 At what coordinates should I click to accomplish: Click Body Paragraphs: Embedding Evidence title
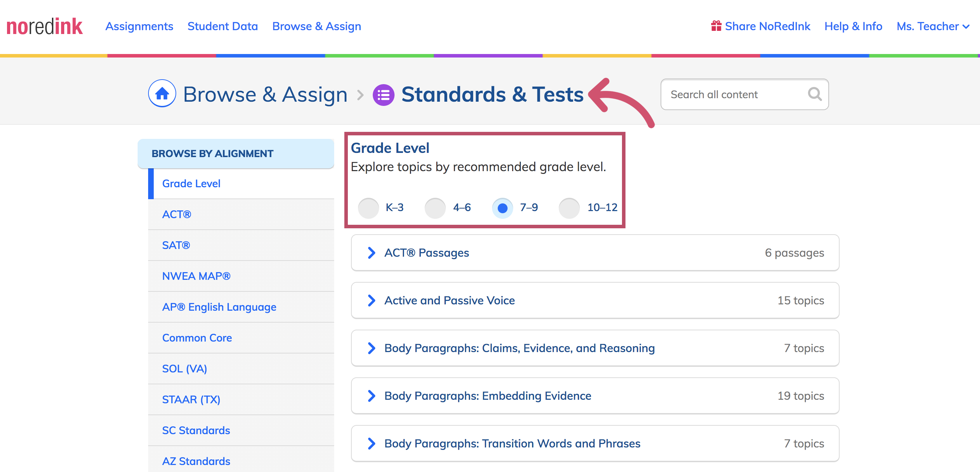pos(488,396)
